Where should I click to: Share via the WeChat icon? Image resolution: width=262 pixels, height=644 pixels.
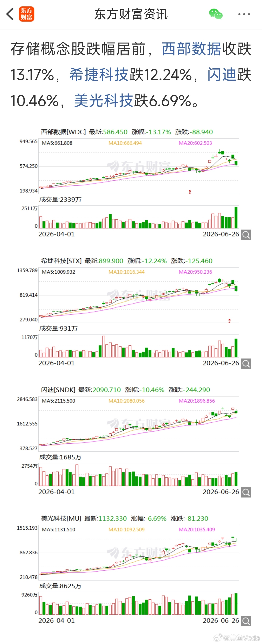216,14
